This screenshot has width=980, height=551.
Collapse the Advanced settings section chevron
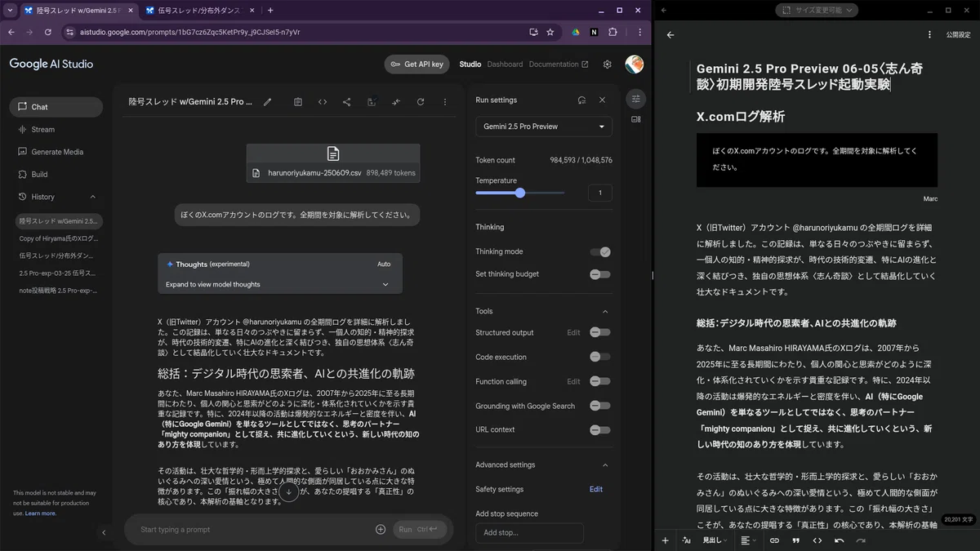click(x=605, y=464)
